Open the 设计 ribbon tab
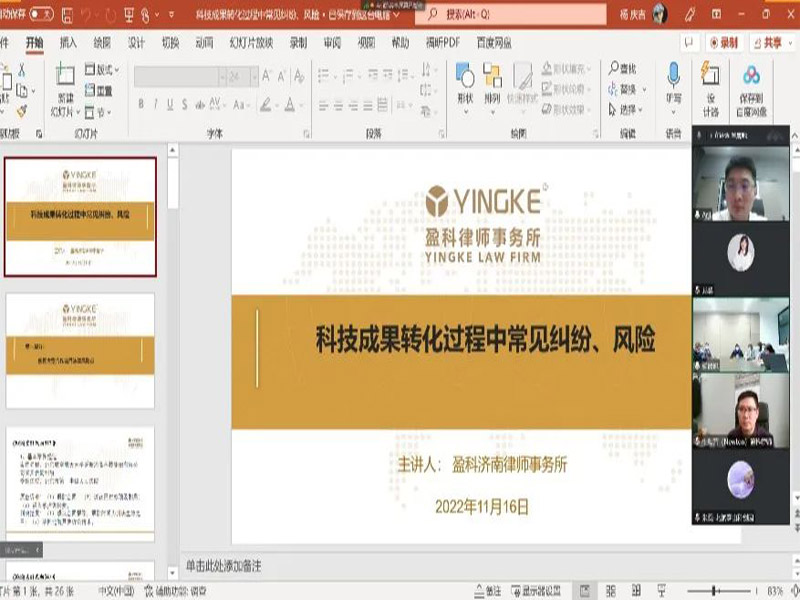 136,43
